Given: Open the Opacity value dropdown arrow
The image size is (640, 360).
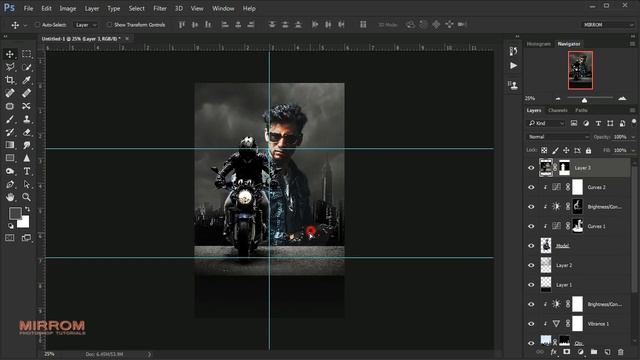Looking at the screenshot, I should click(x=633, y=137).
